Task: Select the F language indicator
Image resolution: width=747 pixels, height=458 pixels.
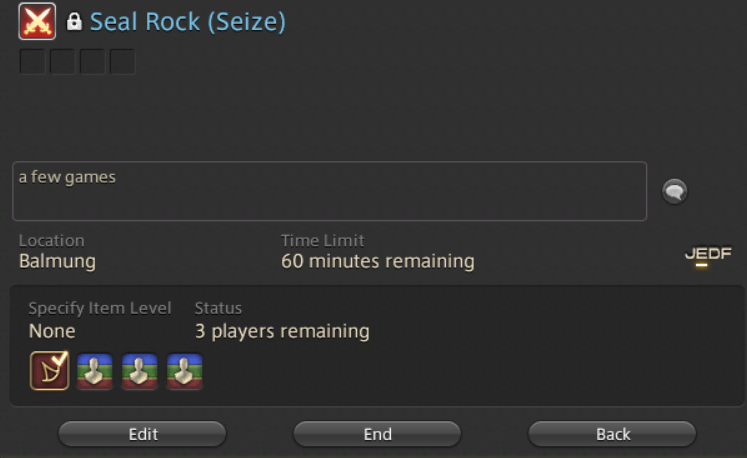Action: (x=726, y=253)
